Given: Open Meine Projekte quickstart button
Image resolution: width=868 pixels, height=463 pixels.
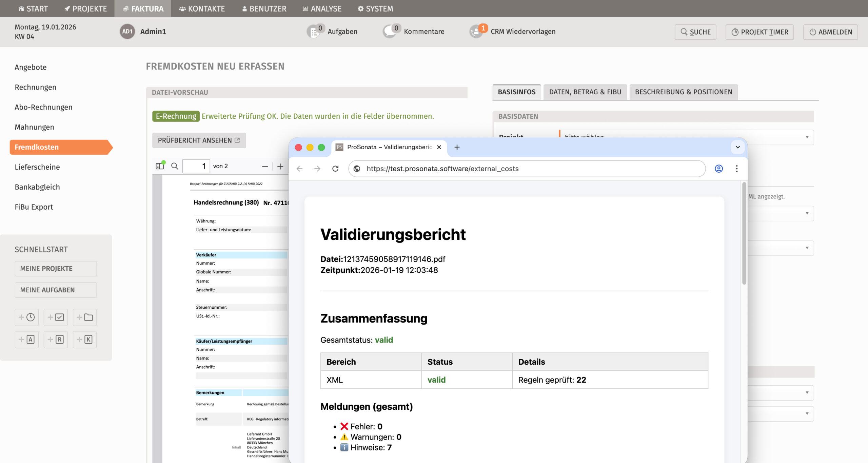Looking at the screenshot, I should point(56,268).
